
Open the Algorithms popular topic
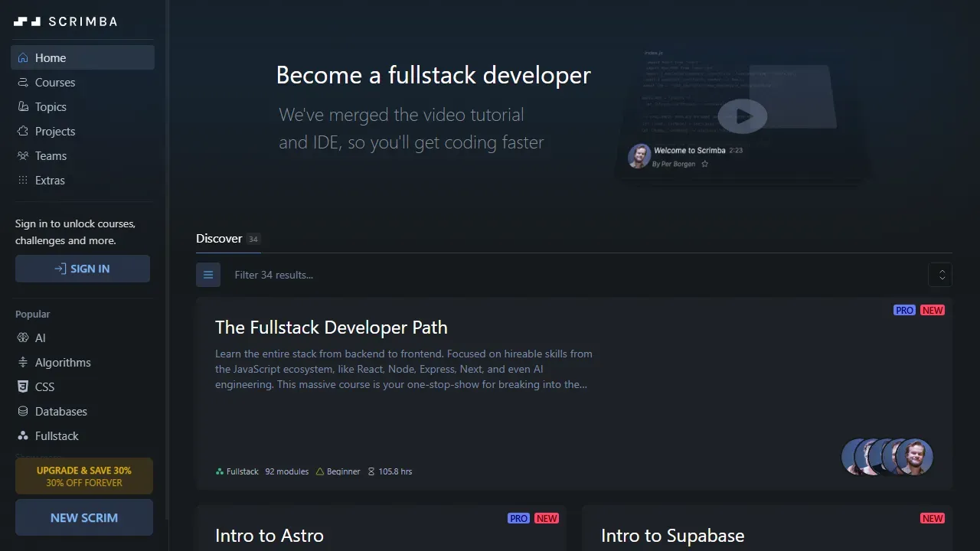tap(83, 362)
